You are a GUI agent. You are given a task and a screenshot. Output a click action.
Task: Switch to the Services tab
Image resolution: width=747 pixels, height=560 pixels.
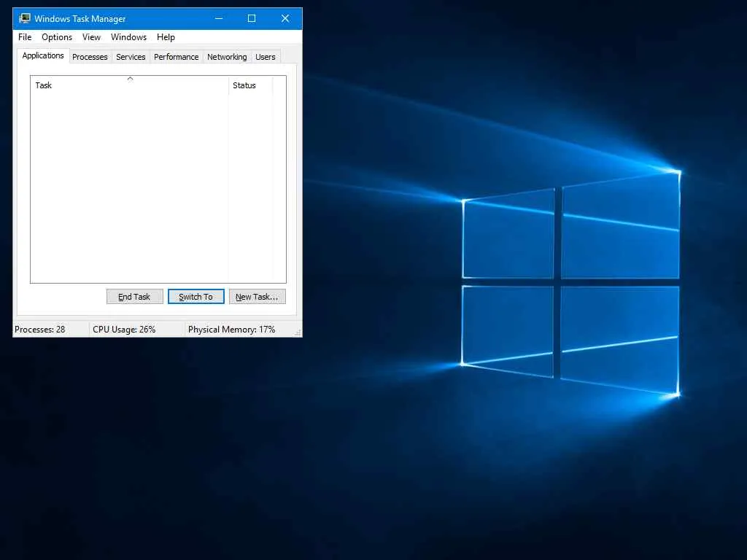[x=131, y=57]
